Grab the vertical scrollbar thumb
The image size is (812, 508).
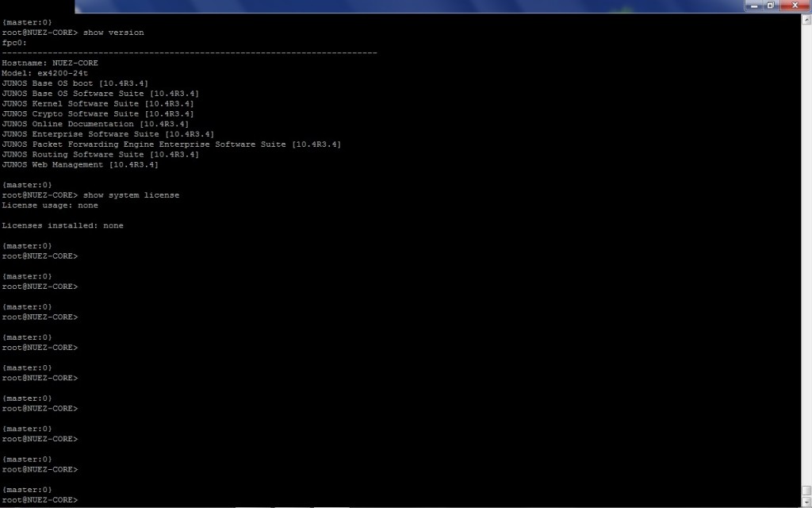[806, 491]
